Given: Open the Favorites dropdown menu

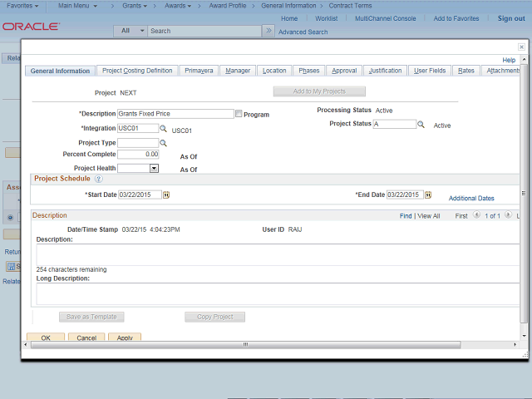Looking at the screenshot, I should [22, 6].
